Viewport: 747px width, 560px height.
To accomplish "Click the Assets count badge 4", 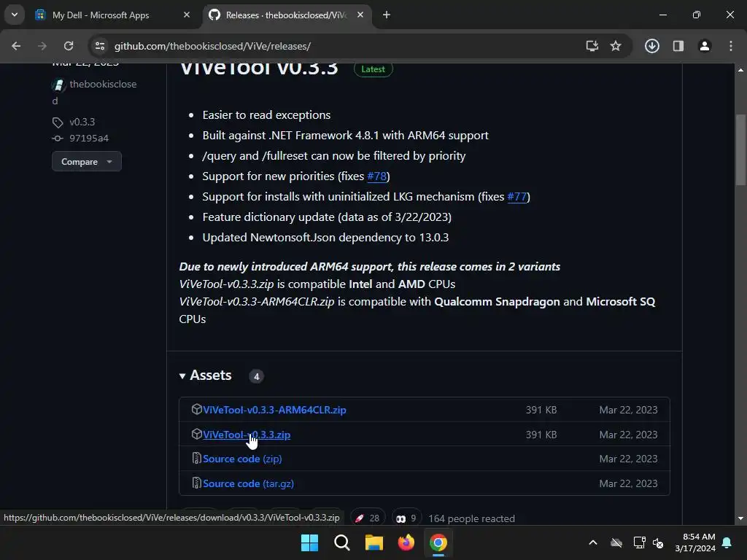I will [x=256, y=376].
